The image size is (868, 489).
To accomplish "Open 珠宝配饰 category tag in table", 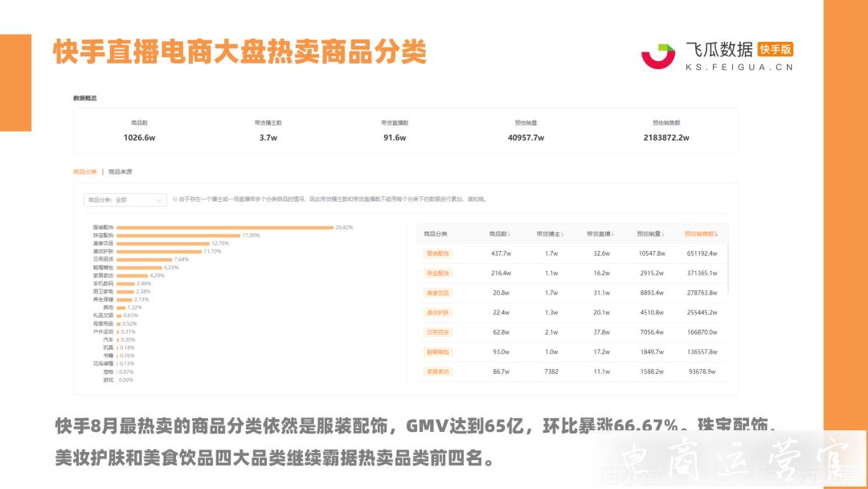I will [438, 273].
